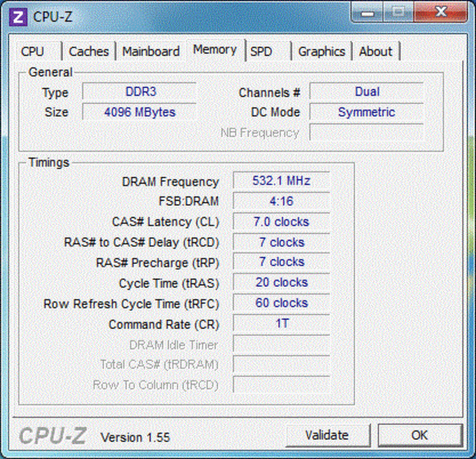476x459 pixels.
Task: Click the Channels # field showing Dual
Action: pos(367,92)
